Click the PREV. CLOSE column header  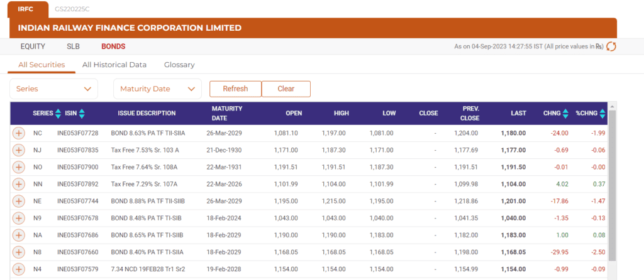coord(470,114)
